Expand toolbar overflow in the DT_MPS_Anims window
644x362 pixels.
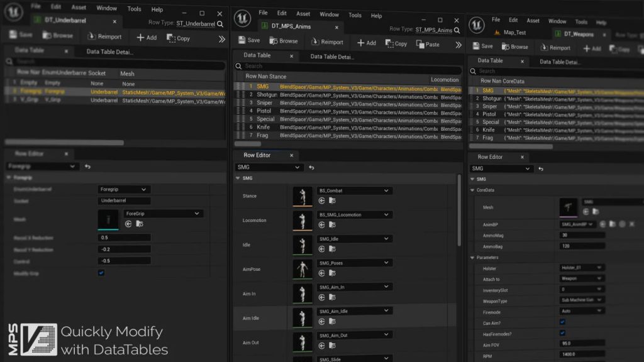(x=458, y=45)
